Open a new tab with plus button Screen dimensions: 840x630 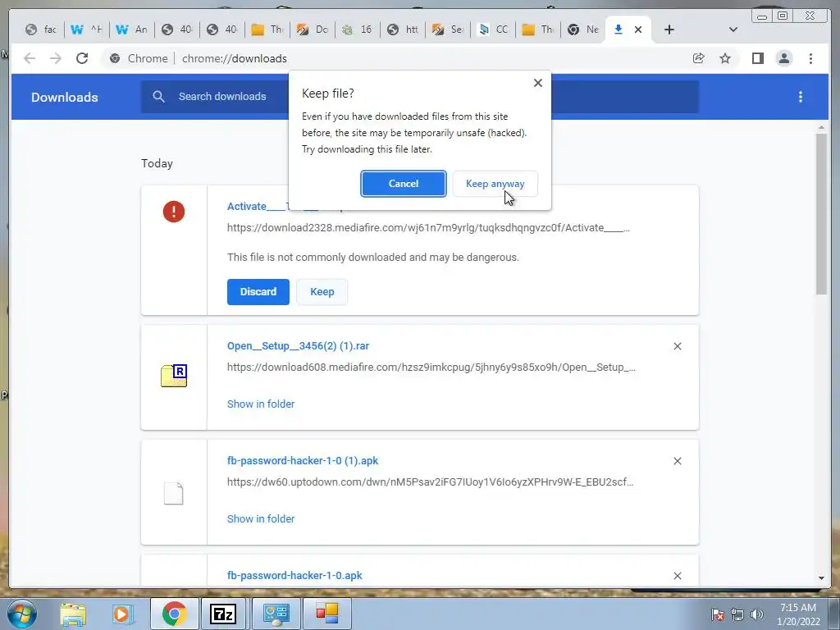click(669, 30)
